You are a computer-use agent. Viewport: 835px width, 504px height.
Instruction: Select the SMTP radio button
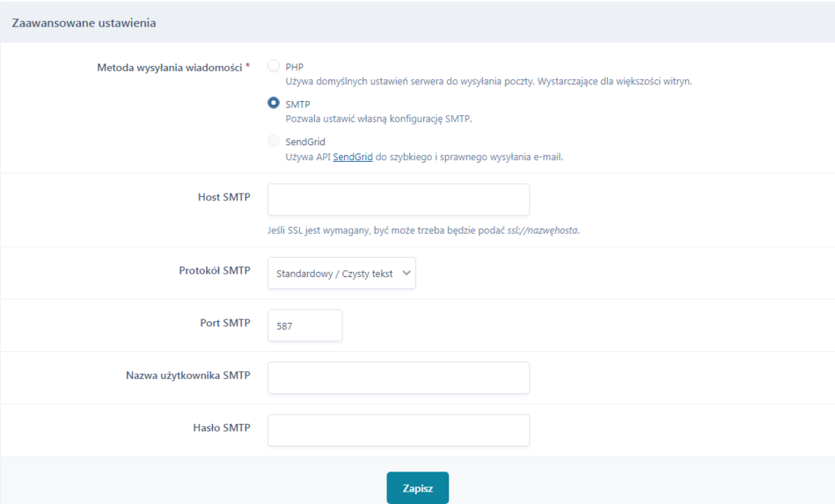273,103
